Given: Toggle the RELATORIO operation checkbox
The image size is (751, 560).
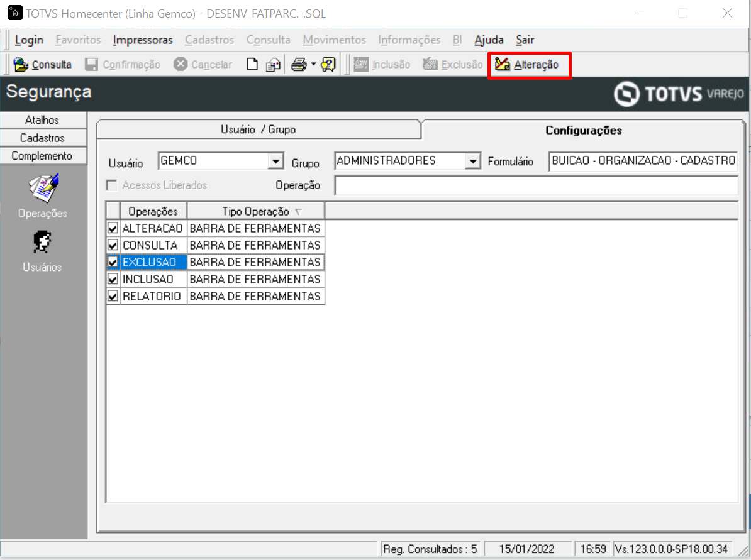Looking at the screenshot, I should [x=113, y=296].
